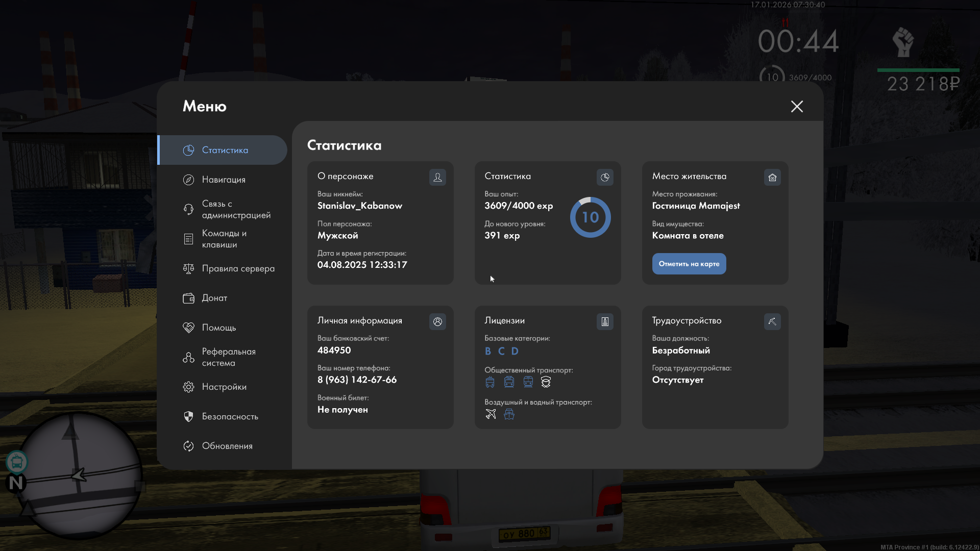Click the boat license icon
980x551 pixels.
(x=509, y=414)
